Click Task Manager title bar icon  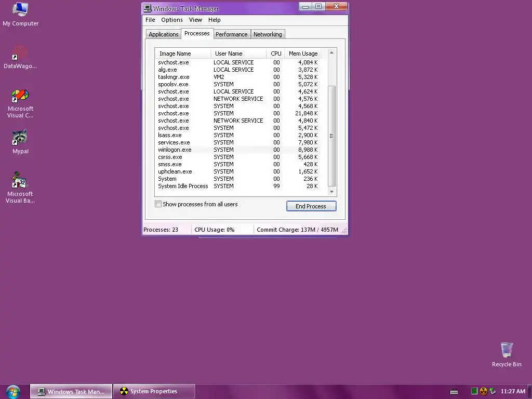(x=147, y=8)
